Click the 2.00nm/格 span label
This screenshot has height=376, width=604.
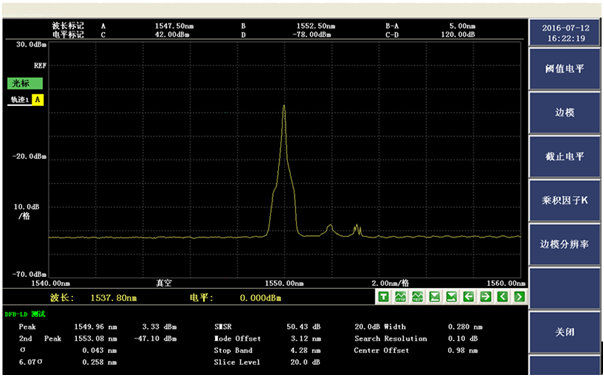coord(390,284)
